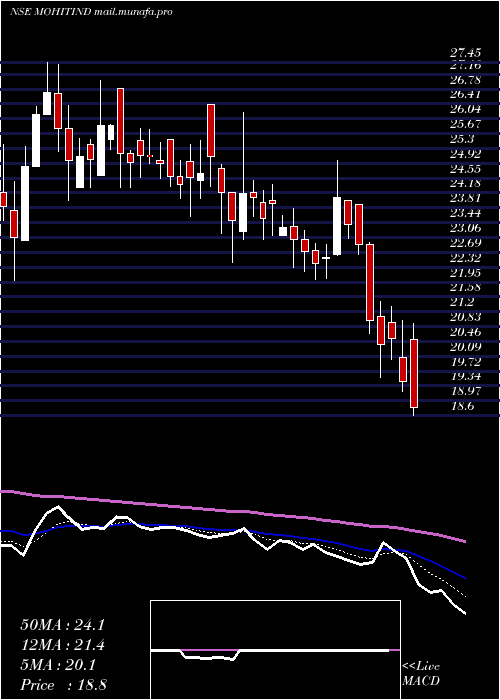Click the 19.34 price axis label
Image resolution: width=500 pixels, height=700 pixels.
[467, 376]
